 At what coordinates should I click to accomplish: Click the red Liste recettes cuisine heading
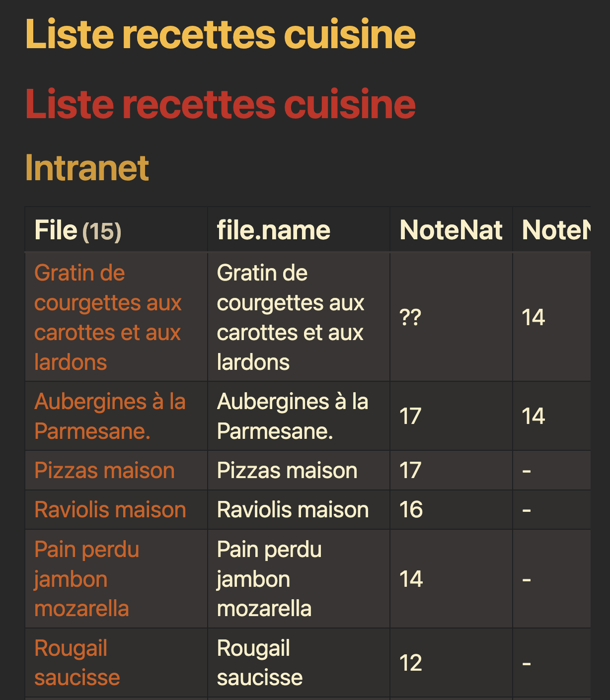220,104
